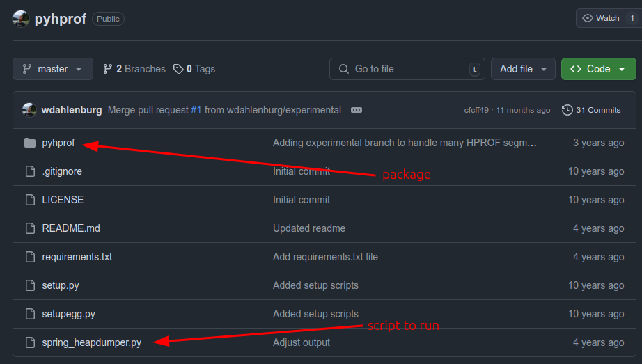
Task: Click the branches icon
Action: coord(108,69)
